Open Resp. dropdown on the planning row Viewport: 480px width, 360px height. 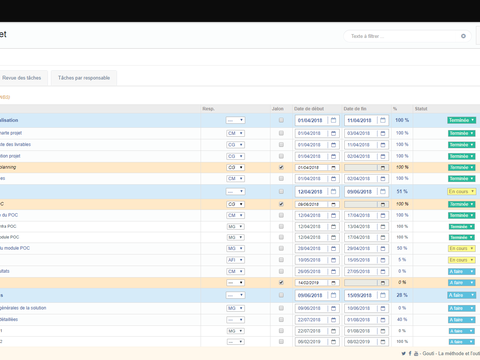tap(236, 167)
